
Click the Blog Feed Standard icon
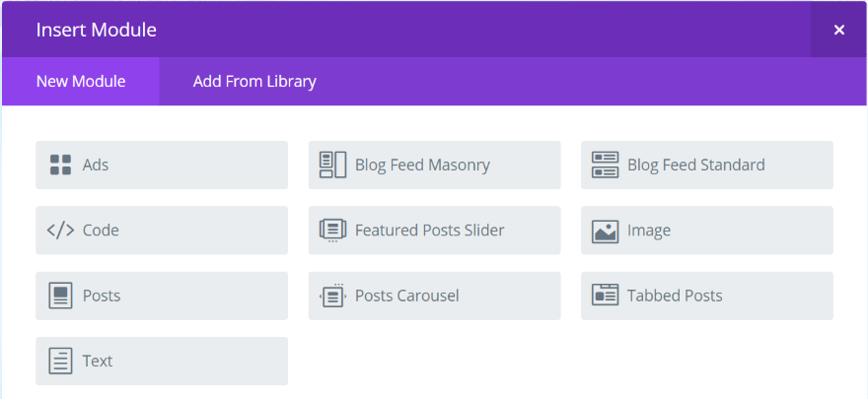click(x=605, y=165)
